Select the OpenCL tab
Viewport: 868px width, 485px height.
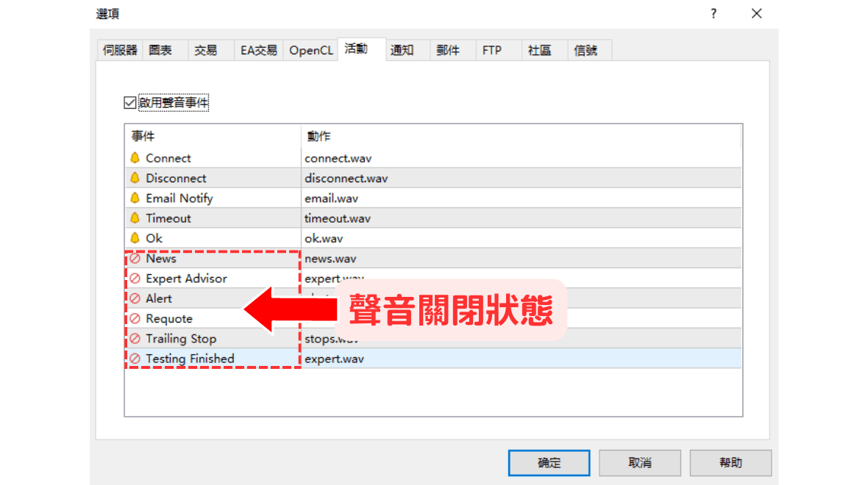(x=311, y=51)
